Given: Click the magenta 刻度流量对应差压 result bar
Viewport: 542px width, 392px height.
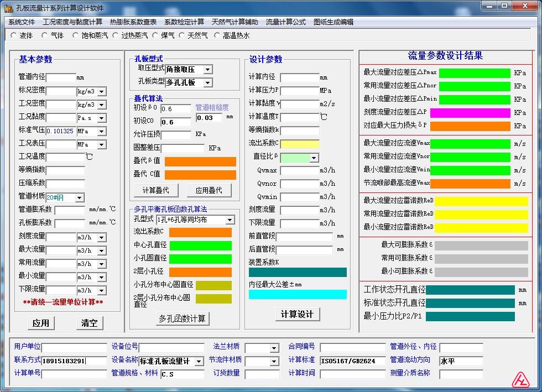Looking at the screenshot, I should [470, 113].
